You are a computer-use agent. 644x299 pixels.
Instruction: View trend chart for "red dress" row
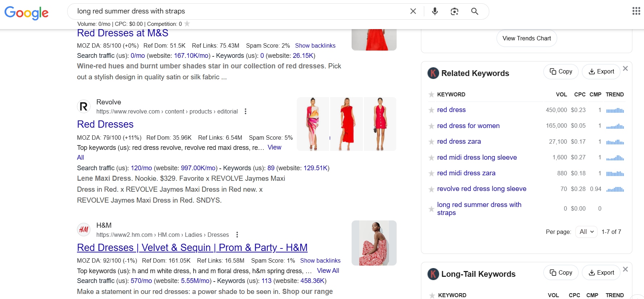tap(615, 110)
